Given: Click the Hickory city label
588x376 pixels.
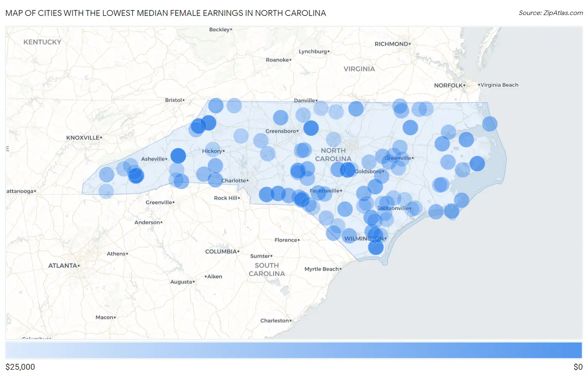Looking at the screenshot, I should coord(212,151).
